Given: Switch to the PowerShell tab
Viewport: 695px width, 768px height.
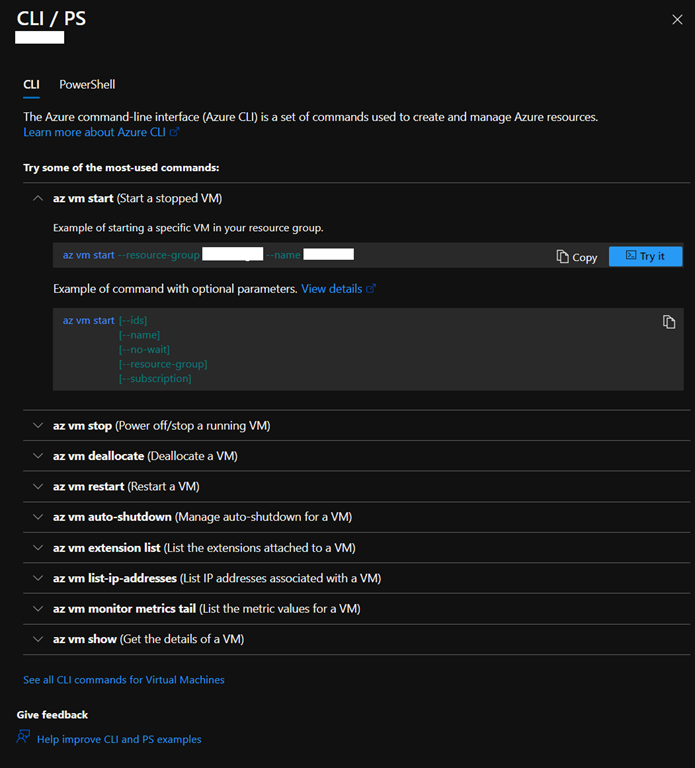Looking at the screenshot, I should click(87, 85).
